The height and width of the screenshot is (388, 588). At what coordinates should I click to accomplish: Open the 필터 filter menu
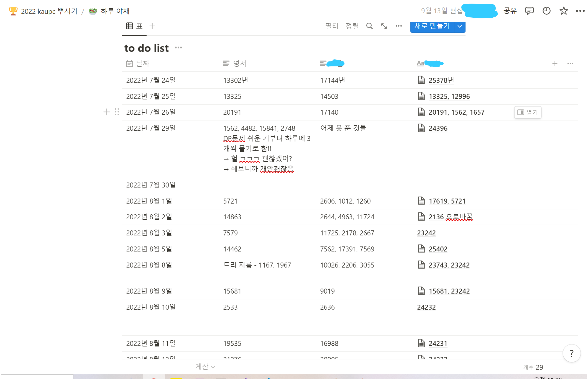[332, 26]
